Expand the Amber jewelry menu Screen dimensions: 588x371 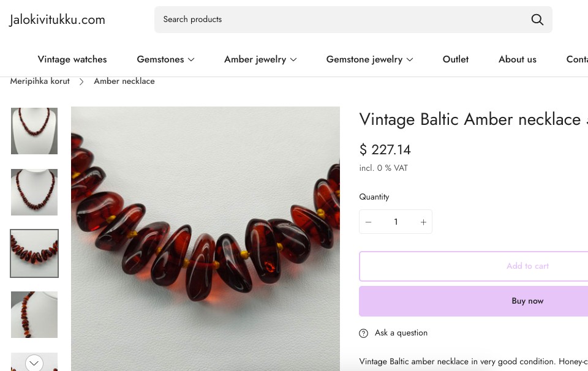click(260, 59)
